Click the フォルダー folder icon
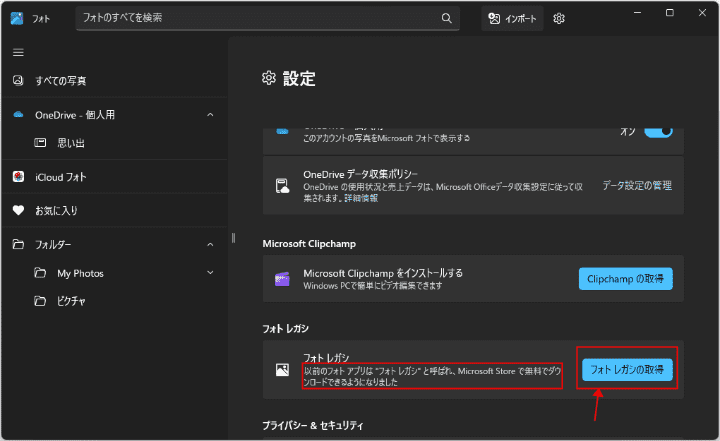720x441 pixels. (x=18, y=244)
